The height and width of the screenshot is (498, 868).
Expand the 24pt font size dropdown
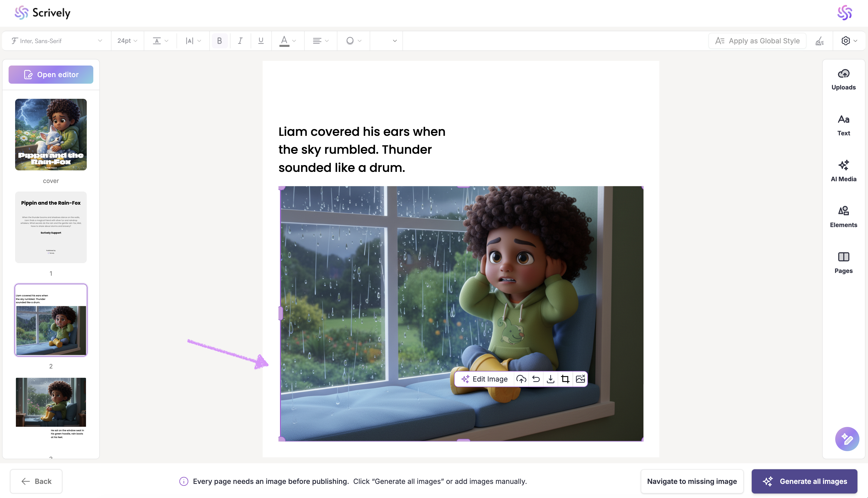click(x=127, y=41)
